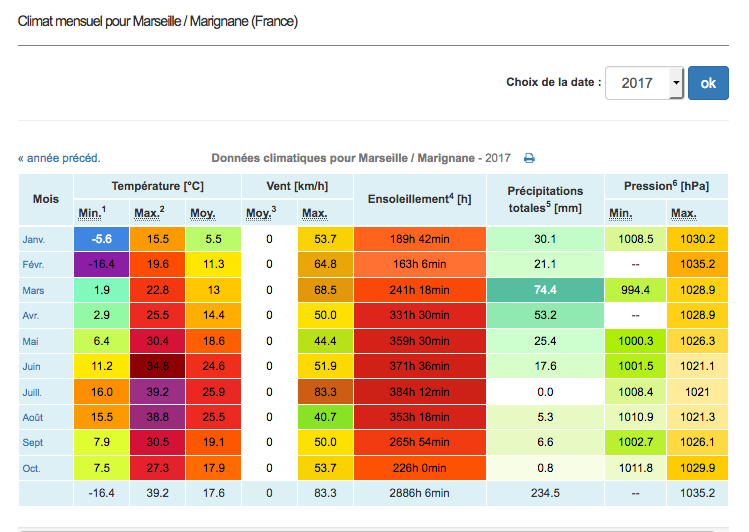Click the temperature Moy. column header
Viewport: 750px width, 532px height.
203,213
